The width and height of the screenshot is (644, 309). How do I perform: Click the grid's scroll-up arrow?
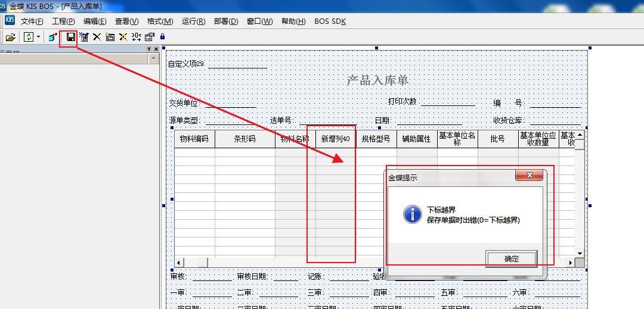pos(580,135)
